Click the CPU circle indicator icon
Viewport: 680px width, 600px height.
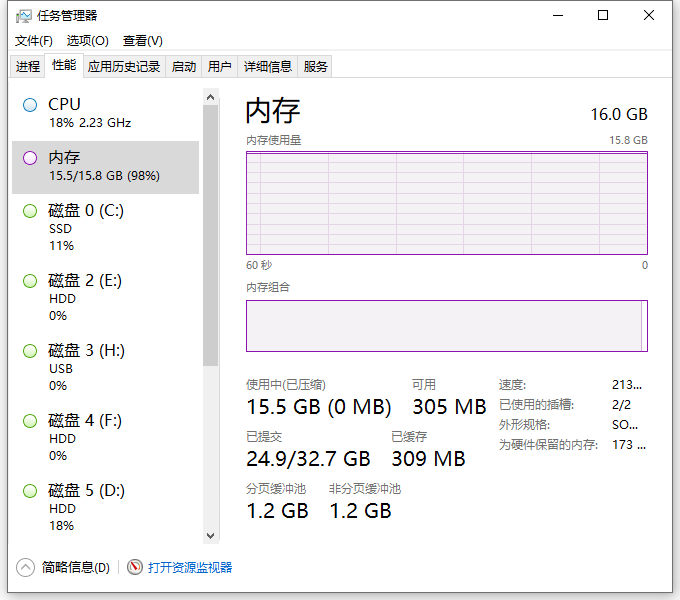30,104
